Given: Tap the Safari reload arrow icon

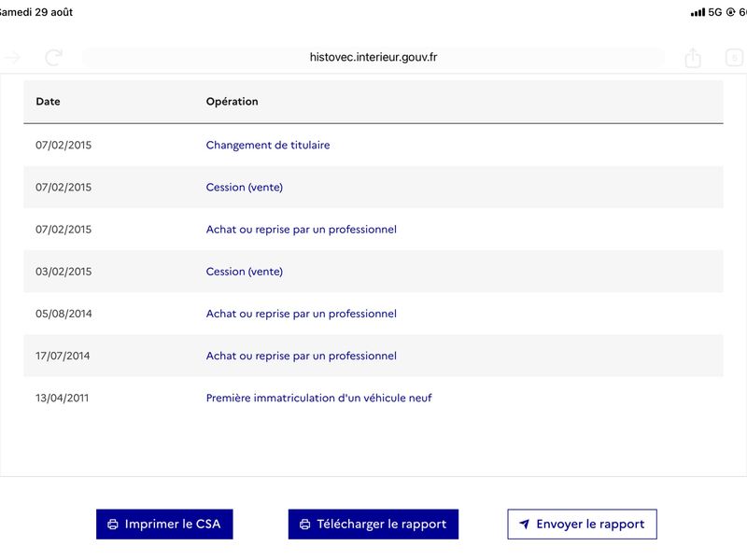Looking at the screenshot, I should tap(53, 58).
